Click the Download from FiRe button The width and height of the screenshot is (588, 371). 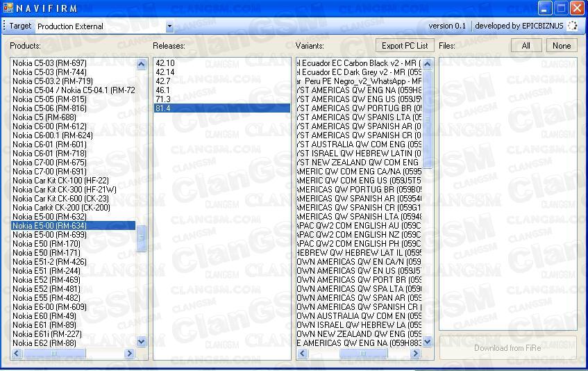tap(507, 348)
